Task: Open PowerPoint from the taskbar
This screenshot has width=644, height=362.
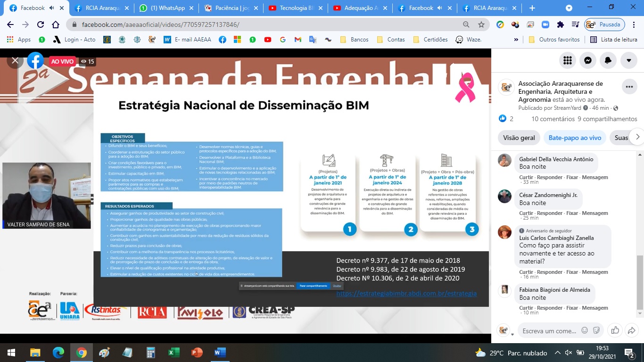Action: [197, 352]
